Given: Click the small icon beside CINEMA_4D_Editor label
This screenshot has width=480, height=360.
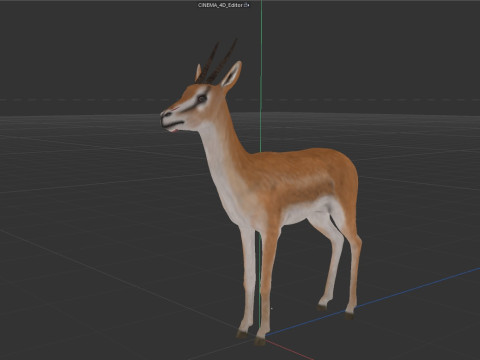Looking at the screenshot, I should 246,5.
